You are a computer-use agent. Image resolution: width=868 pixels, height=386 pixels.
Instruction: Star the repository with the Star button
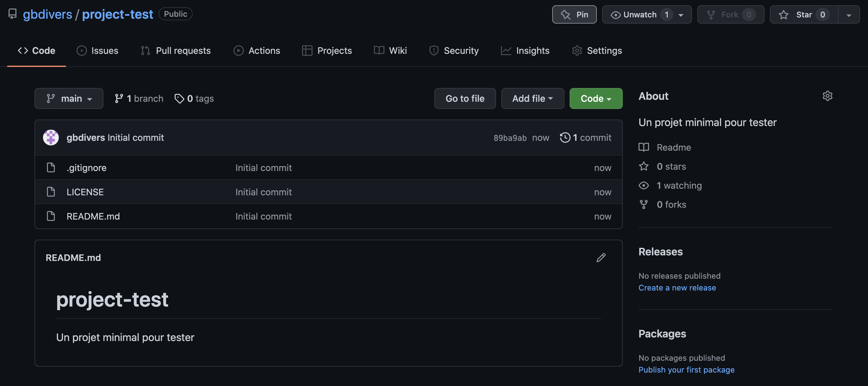[804, 14]
